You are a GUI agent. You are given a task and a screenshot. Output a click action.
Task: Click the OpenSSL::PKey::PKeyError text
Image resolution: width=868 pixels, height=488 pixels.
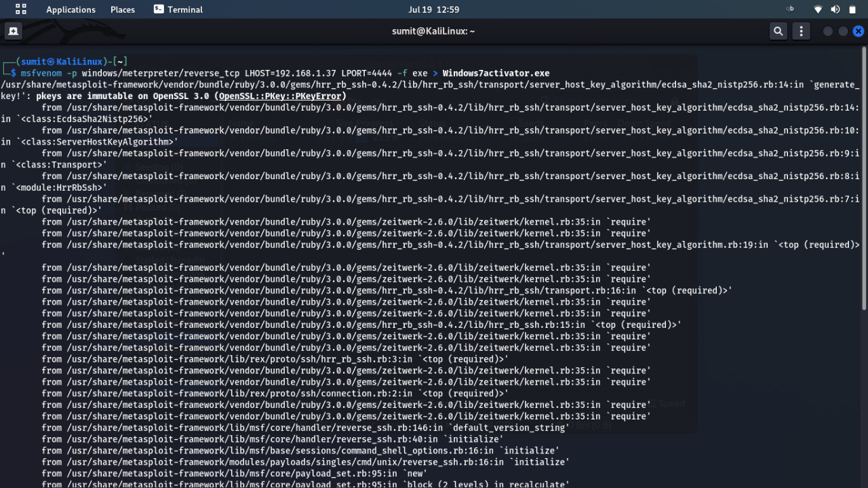point(279,96)
